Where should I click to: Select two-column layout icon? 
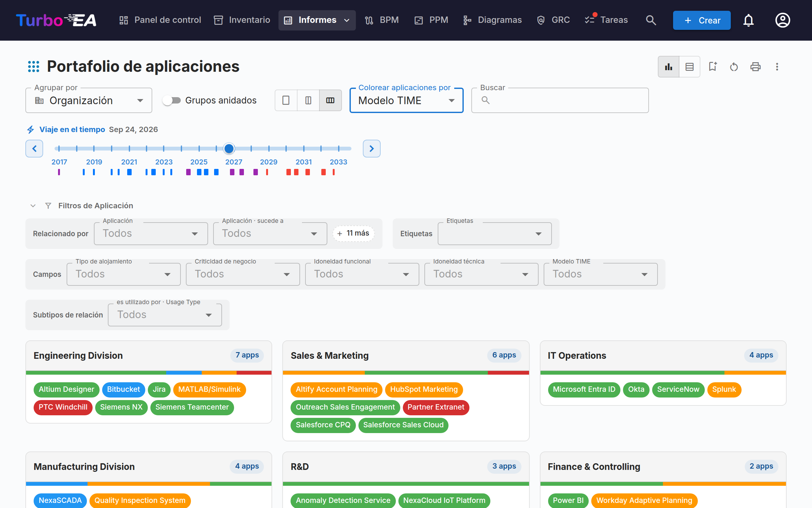tap(308, 100)
